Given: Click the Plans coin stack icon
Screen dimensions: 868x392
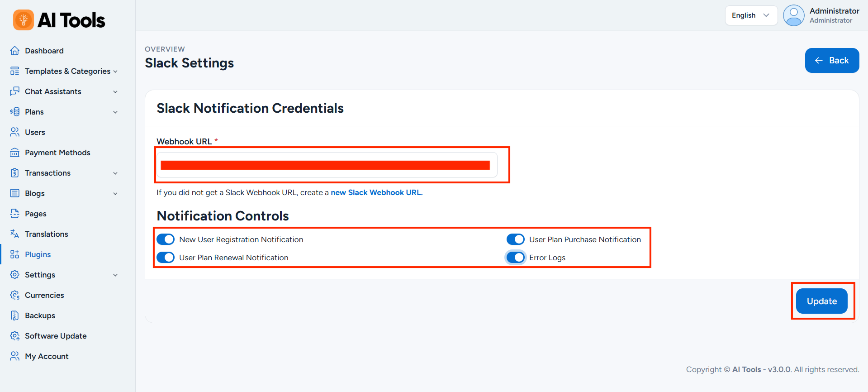Looking at the screenshot, I should coord(15,112).
